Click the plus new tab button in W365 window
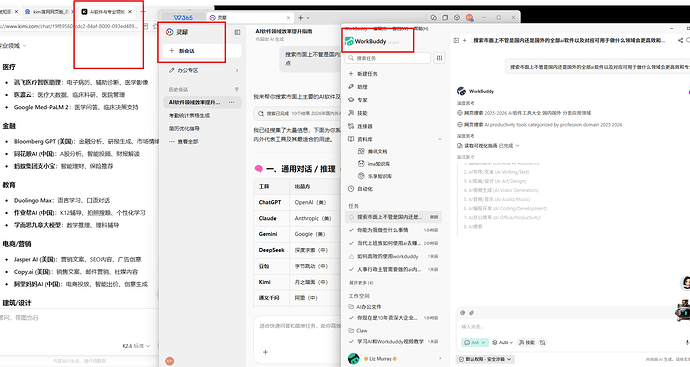 coord(301,18)
